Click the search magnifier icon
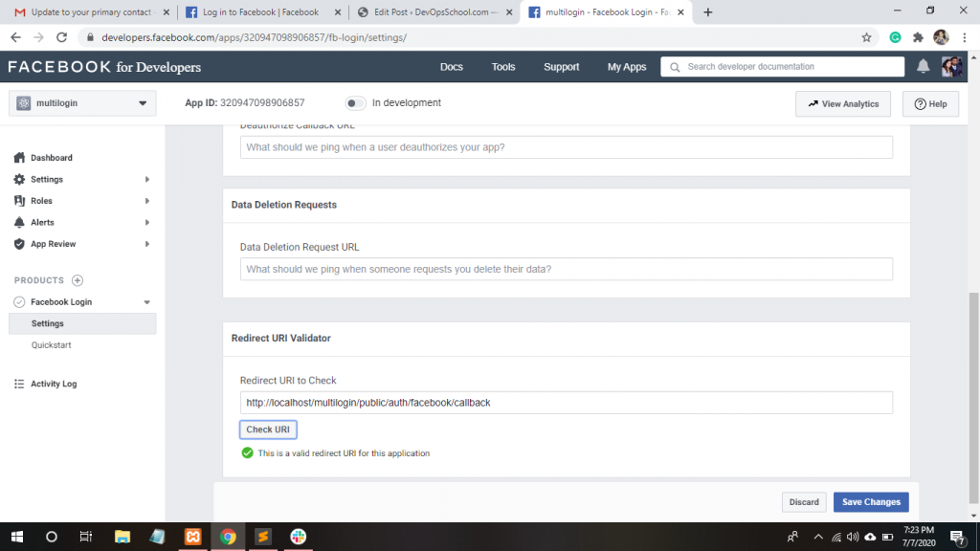The width and height of the screenshot is (980, 551). tap(675, 67)
